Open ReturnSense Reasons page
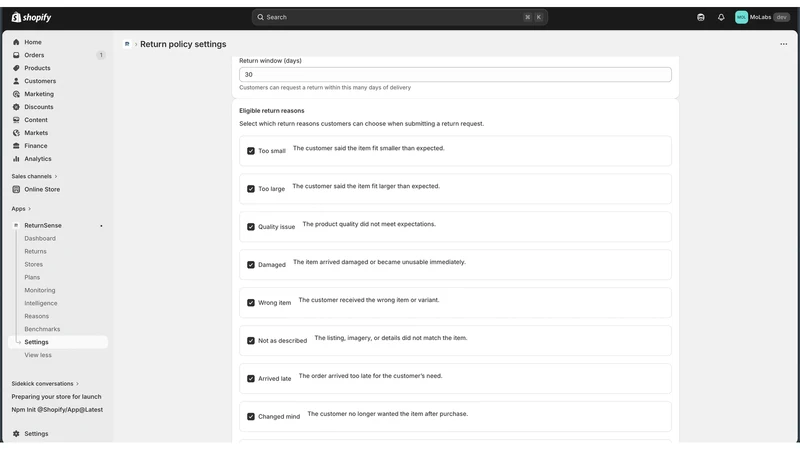Viewport: 800px width, 450px height. click(37, 316)
